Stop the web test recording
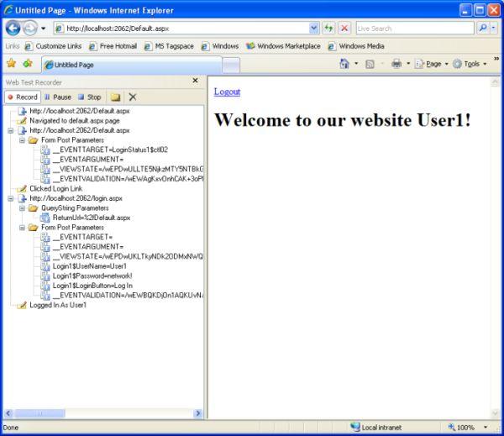The height and width of the screenshot is (436, 504). click(89, 97)
